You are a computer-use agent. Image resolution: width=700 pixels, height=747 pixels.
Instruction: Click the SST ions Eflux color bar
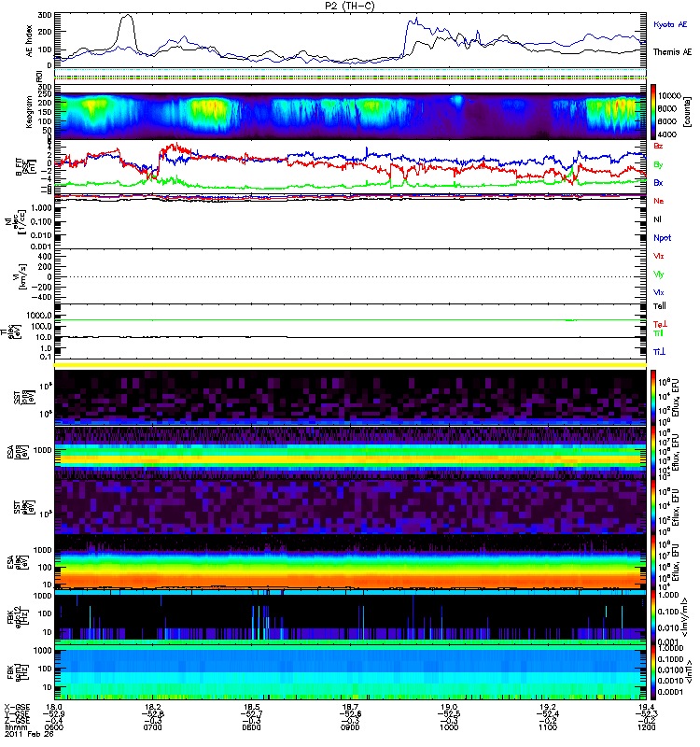(x=653, y=397)
